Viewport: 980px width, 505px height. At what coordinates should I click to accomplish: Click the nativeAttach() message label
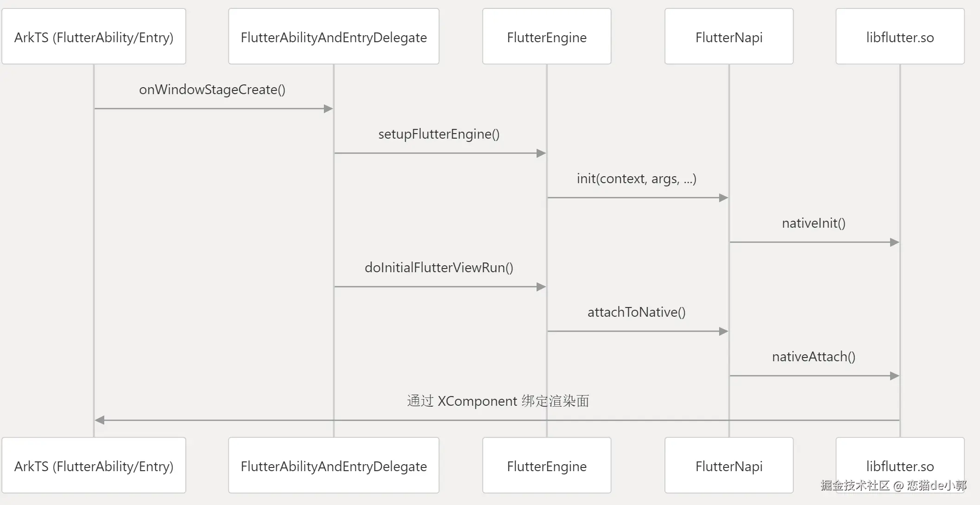[x=814, y=357]
